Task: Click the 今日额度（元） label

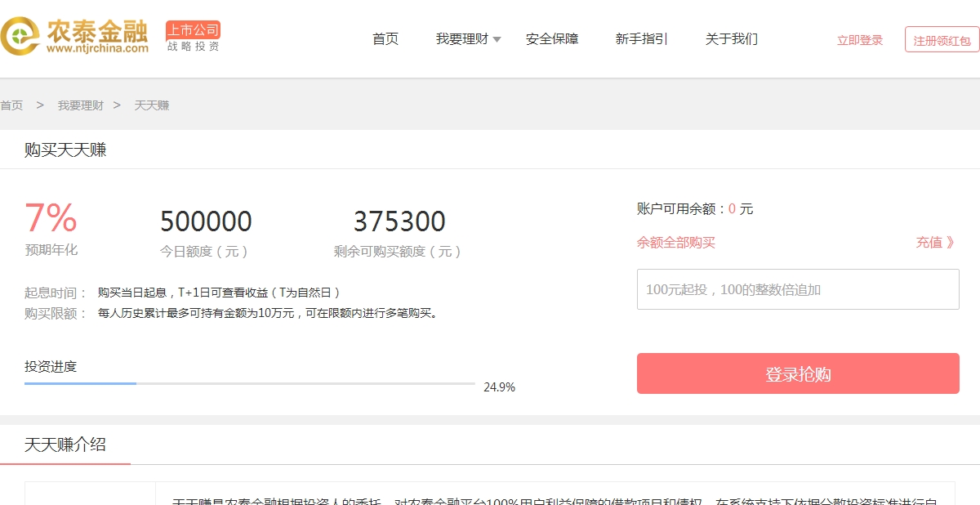Action: pos(206,252)
